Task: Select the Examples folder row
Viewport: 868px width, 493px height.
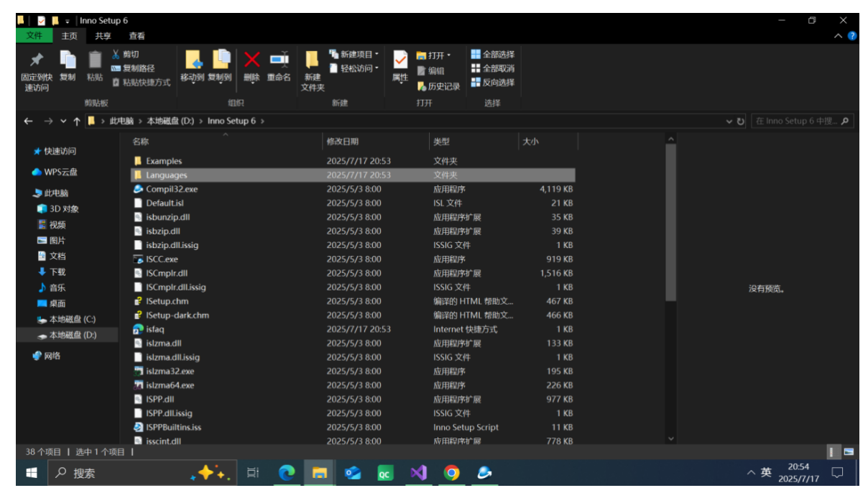Action: click(353, 161)
